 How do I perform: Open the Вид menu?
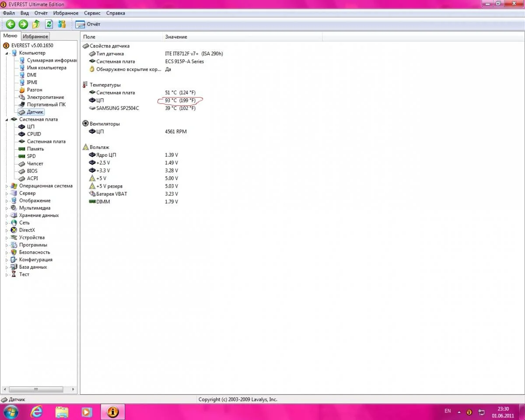tap(24, 13)
